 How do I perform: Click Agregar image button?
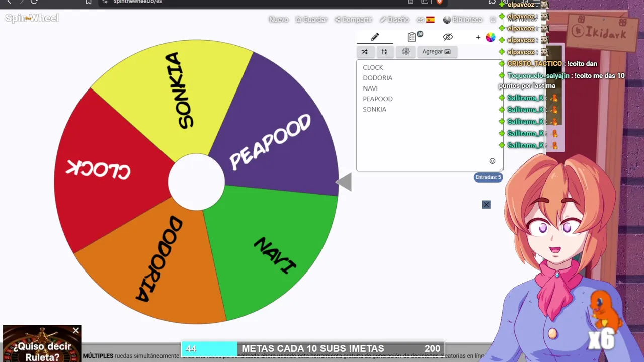tap(436, 51)
